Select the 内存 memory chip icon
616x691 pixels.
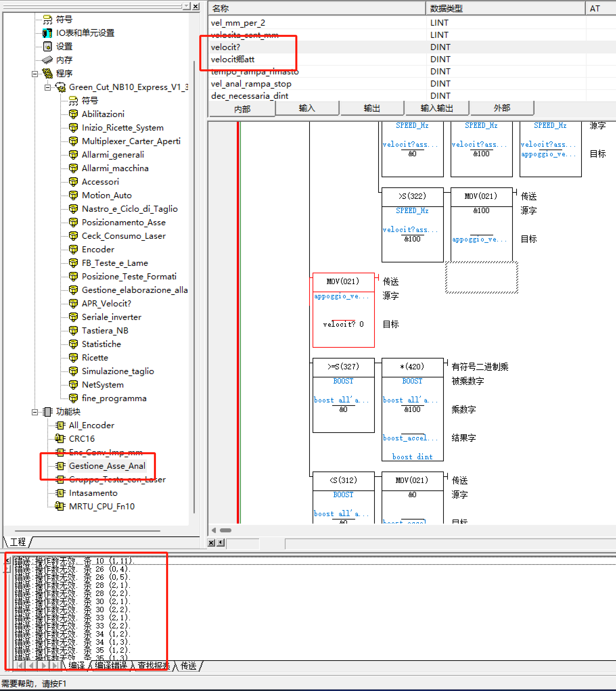[x=47, y=60]
